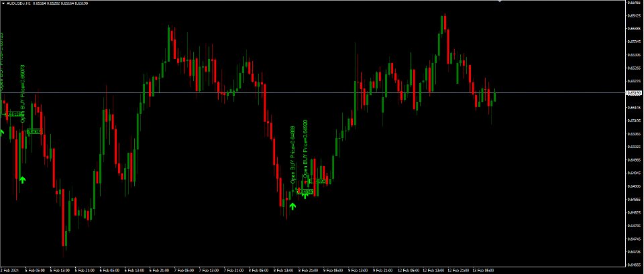Click the '7 Feb 21:00' time axis label
The width and height of the screenshot is (644, 274).
[x=234, y=270]
